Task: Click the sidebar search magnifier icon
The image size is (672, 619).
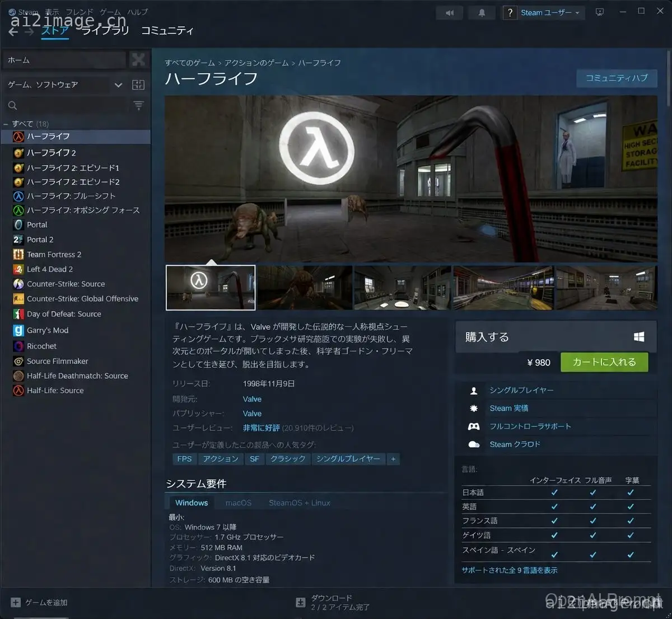Action: (x=12, y=105)
